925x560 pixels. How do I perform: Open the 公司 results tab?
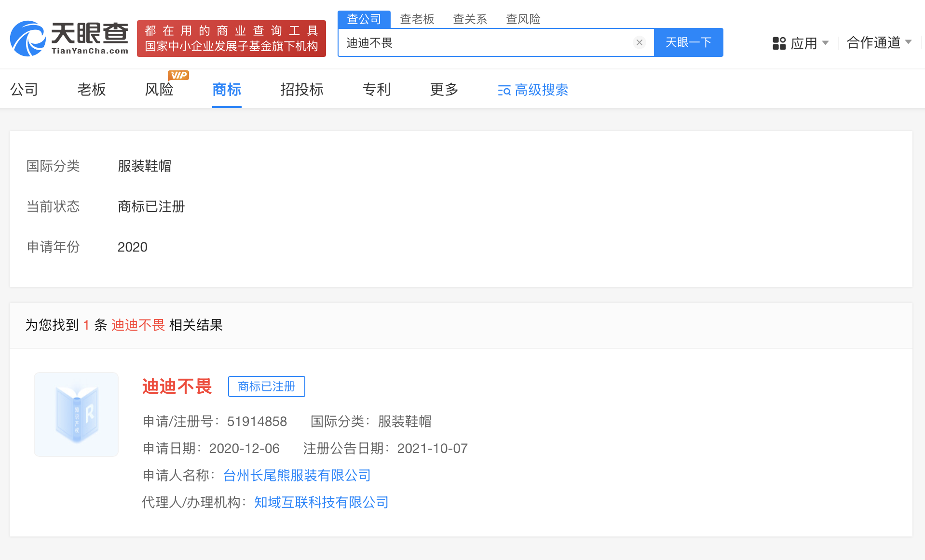24,90
